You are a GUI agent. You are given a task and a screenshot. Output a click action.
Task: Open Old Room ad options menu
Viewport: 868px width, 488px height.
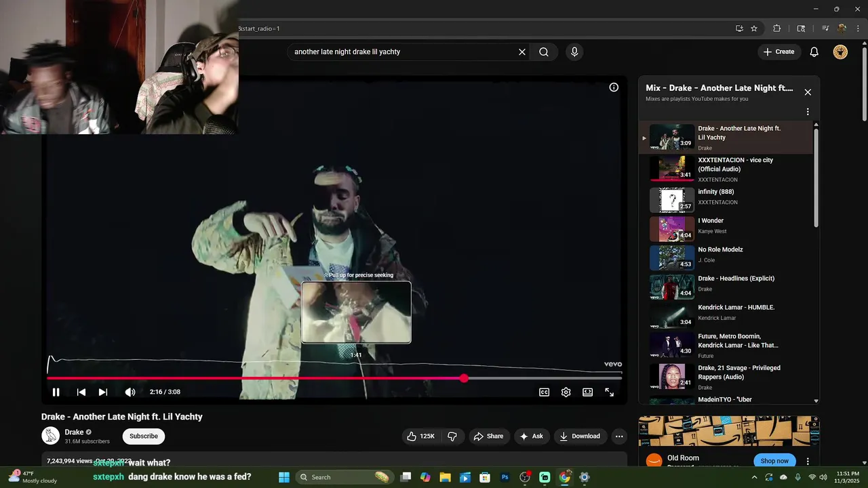808,461
